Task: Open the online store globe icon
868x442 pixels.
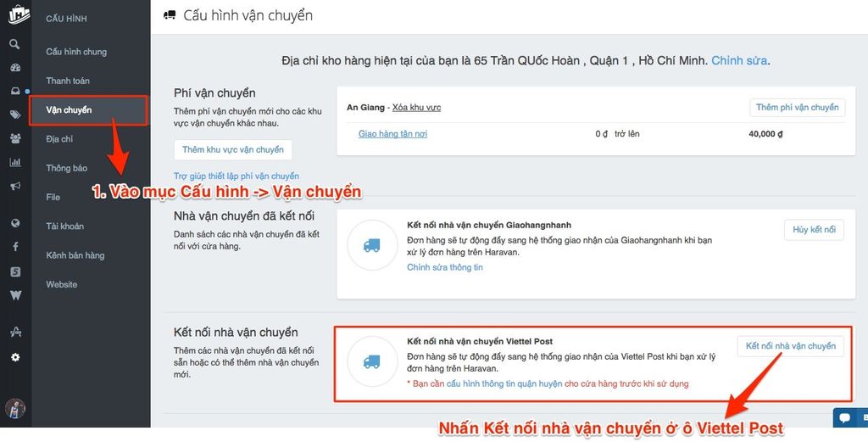Action: tap(15, 222)
